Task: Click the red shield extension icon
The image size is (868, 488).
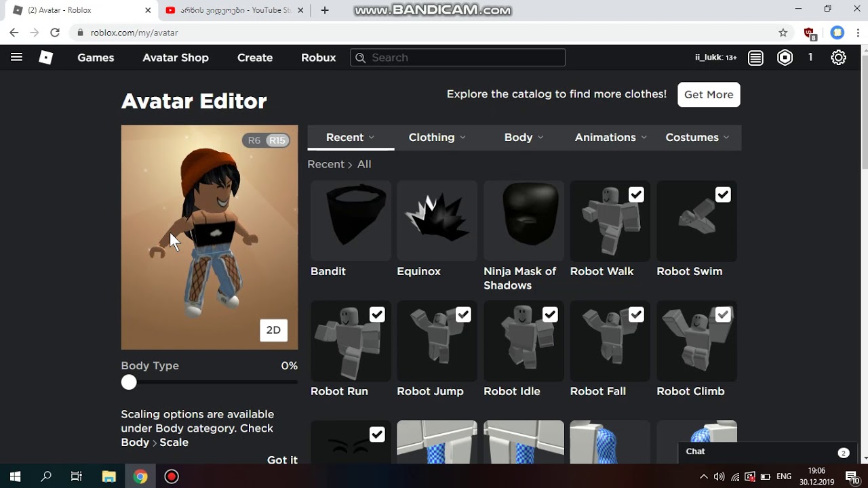Action: (x=809, y=33)
